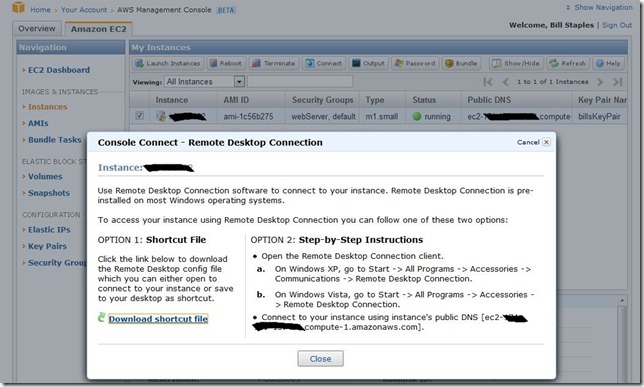Go to previous page of instances
644x387 pixels.
click(506, 82)
